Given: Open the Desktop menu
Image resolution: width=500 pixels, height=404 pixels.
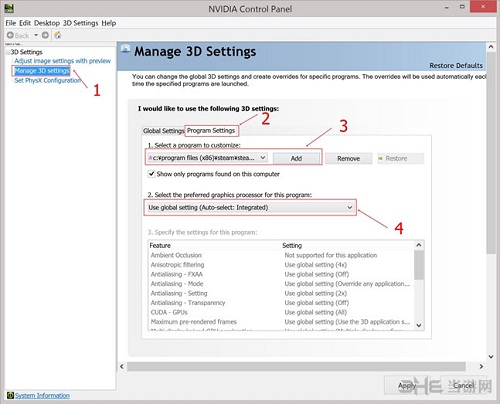Looking at the screenshot, I should (47, 23).
